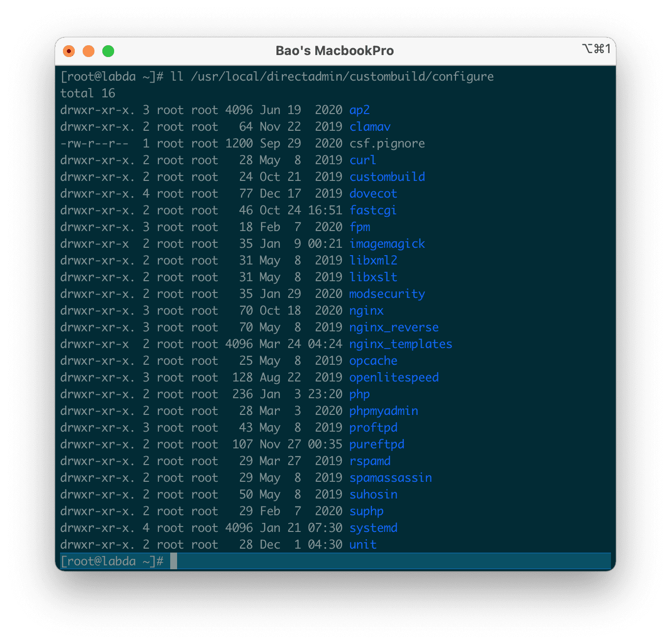Click the modsecurity folder name
Image resolution: width=671 pixels, height=644 pixels.
click(x=387, y=293)
